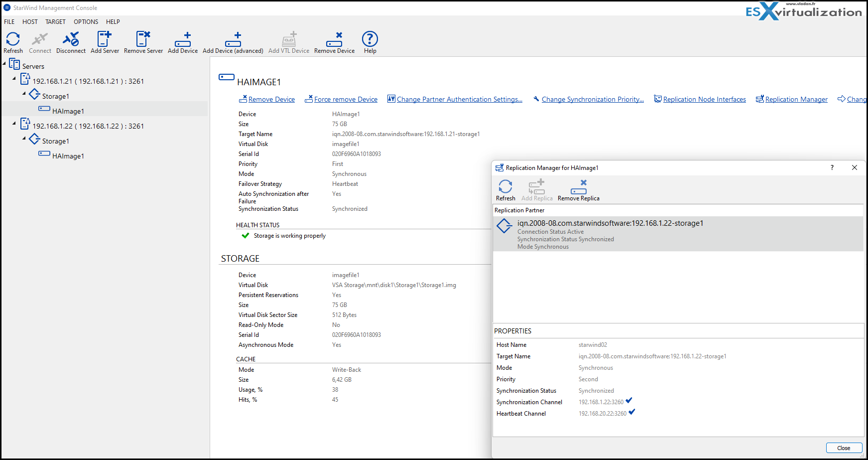Open the HELP menu
Image resolution: width=868 pixels, height=460 pixels.
pyautogui.click(x=113, y=22)
